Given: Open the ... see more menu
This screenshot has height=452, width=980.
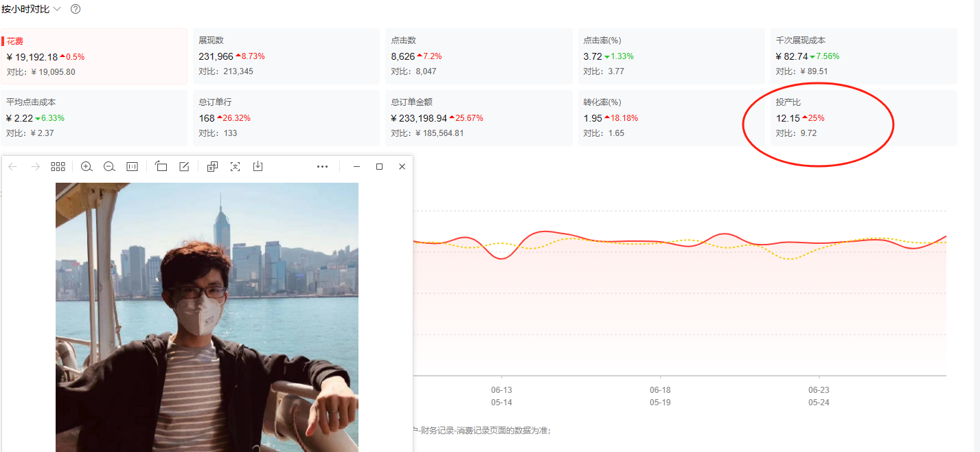Looking at the screenshot, I should pos(322,166).
